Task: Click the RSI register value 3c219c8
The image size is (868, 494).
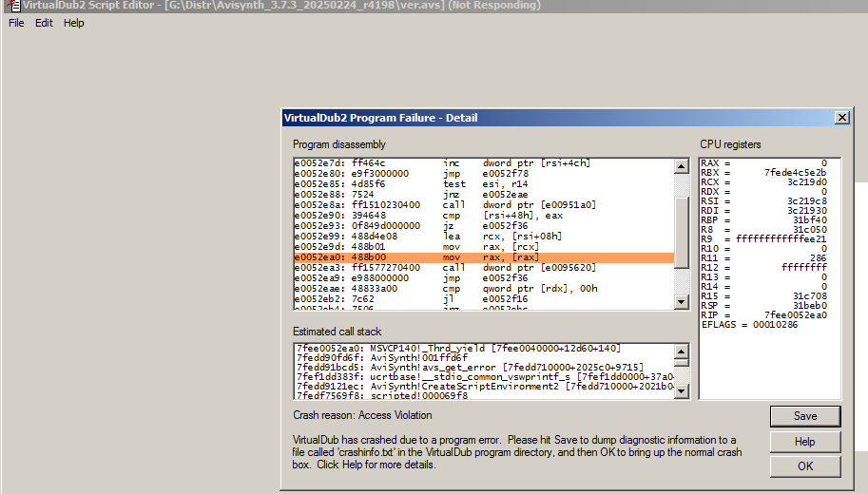Action: click(x=807, y=200)
